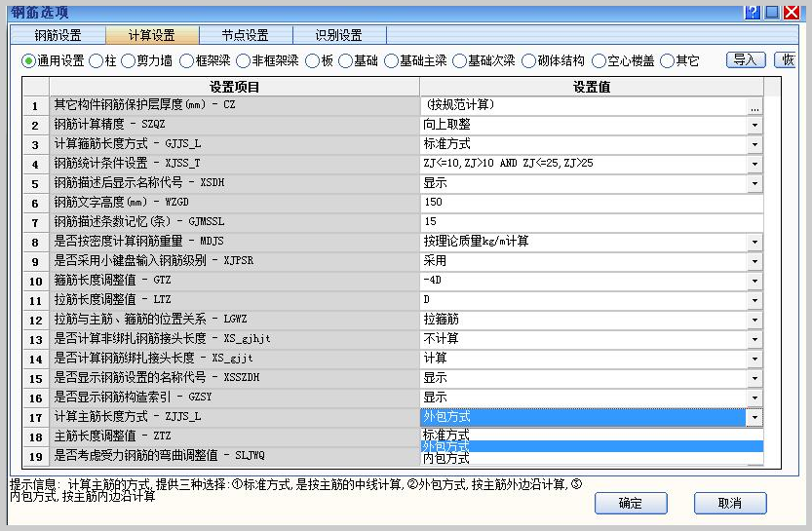
Task: Click the 钢筋文字高度 value field showing 150
Action: pyautogui.click(x=585, y=203)
